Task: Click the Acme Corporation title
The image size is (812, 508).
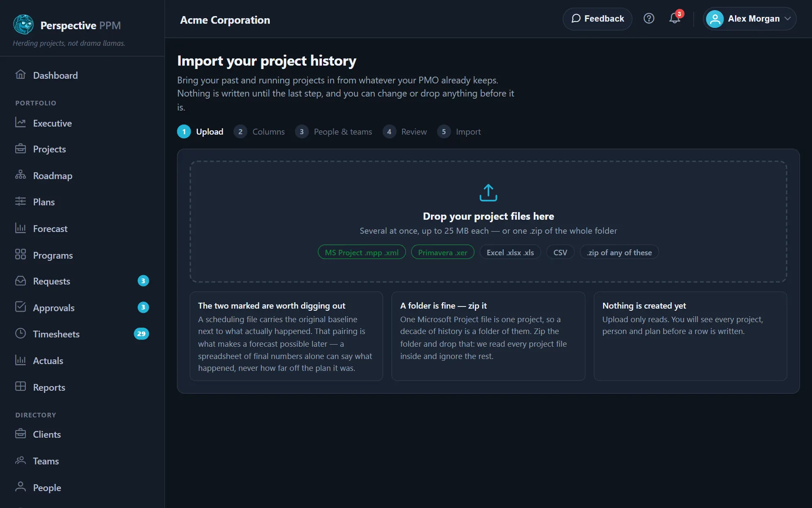Action: click(x=225, y=20)
